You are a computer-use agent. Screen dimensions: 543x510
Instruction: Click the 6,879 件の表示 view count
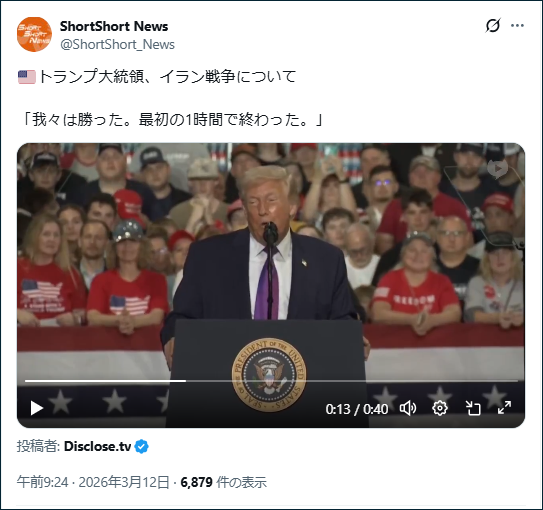point(224,482)
